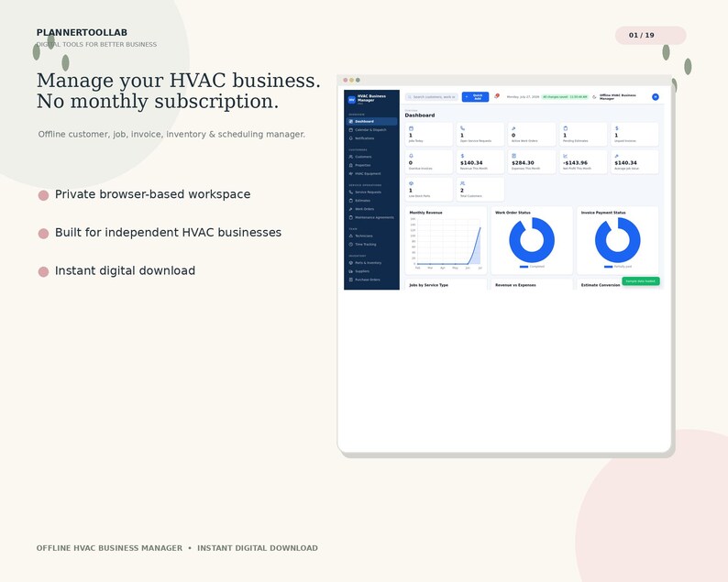Click the HVAC Business Manager logo icon
The height and width of the screenshot is (582, 728).
coord(351,99)
